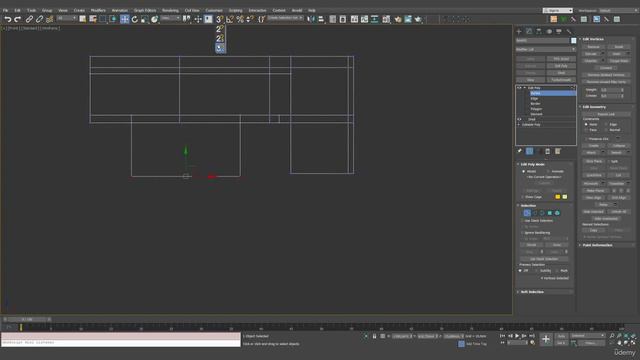This screenshot has height=360, width=640.
Task: Enable Vertex selection level icon
Action: tap(527, 213)
